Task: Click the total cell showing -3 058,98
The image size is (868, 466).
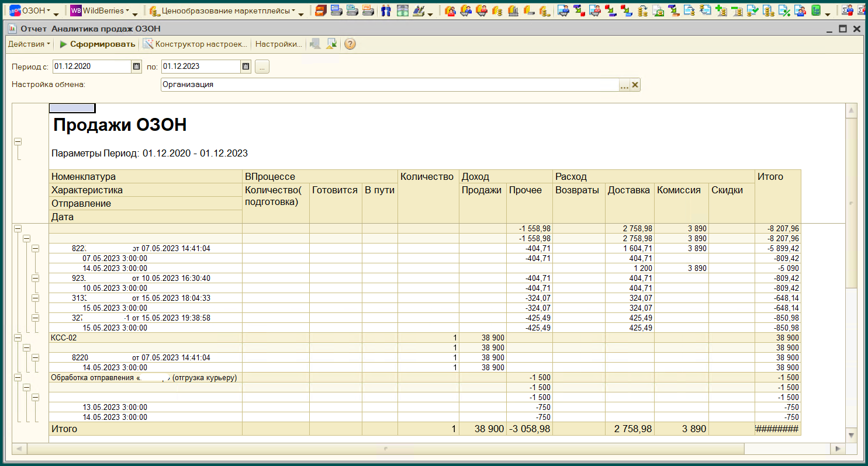Action: click(x=529, y=429)
